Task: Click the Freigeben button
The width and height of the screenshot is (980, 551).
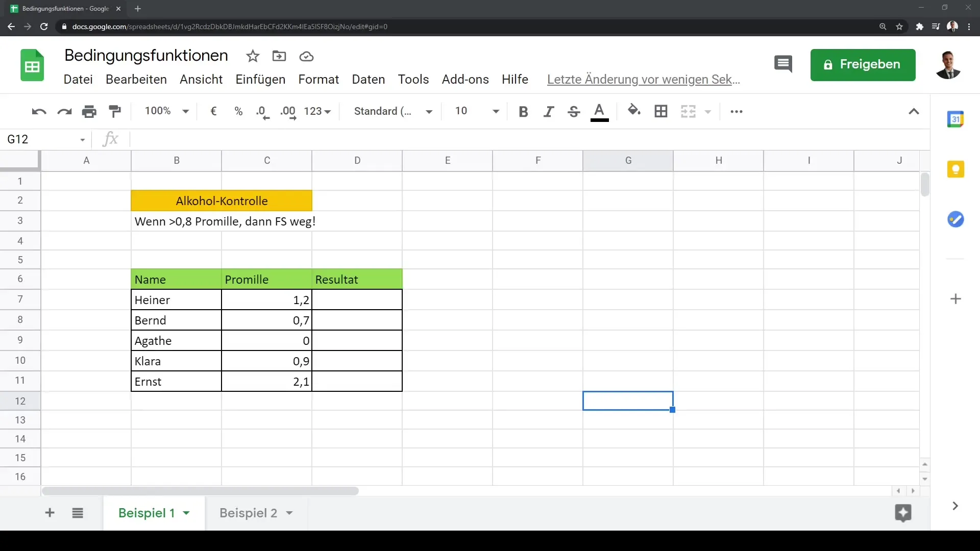Action: [x=863, y=64]
